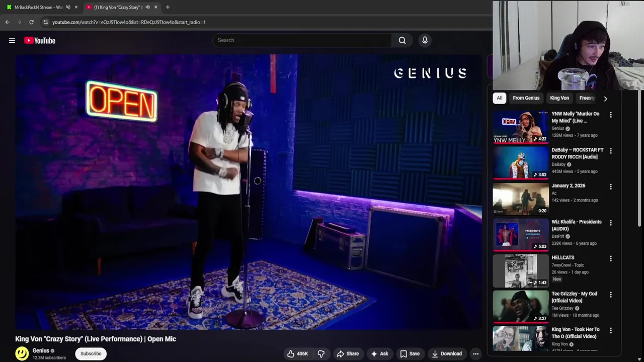This screenshot has width=644, height=362.
Task: Close the King Von Crazy Story tab
Action: [155, 7]
